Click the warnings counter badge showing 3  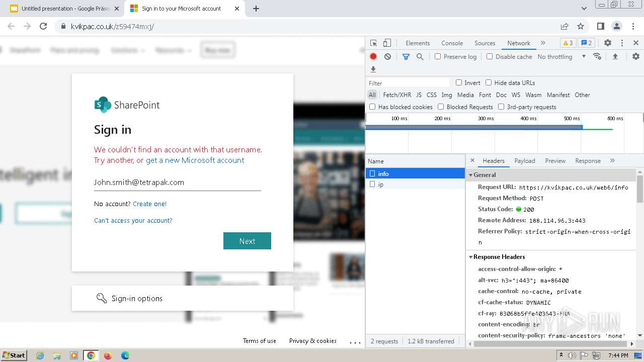(x=568, y=43)
